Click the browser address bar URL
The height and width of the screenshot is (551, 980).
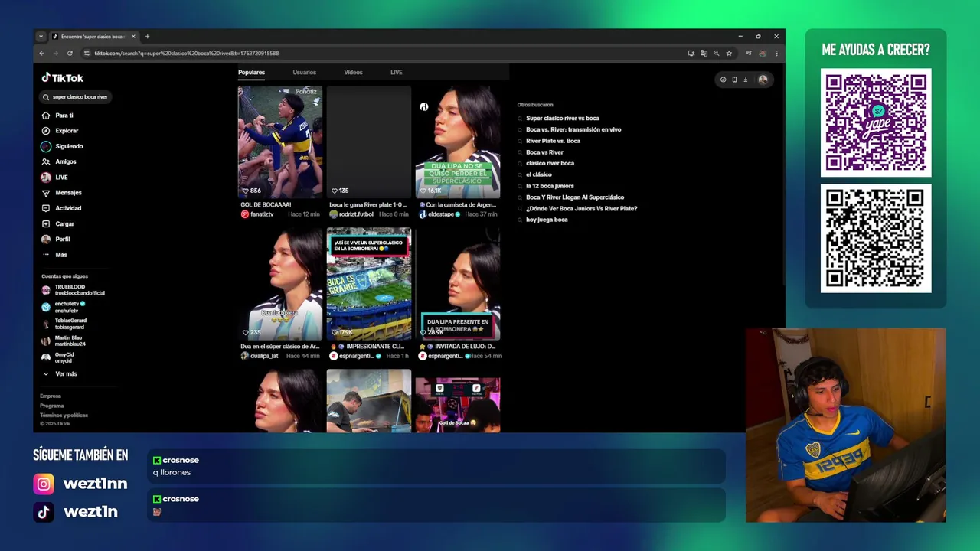pyautogui.click(x=187, y=53)
